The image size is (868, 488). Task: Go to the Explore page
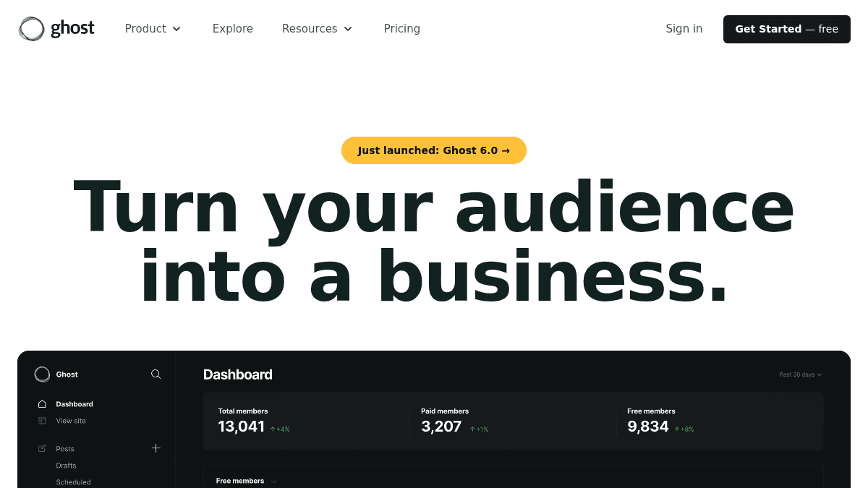(233, 29)
